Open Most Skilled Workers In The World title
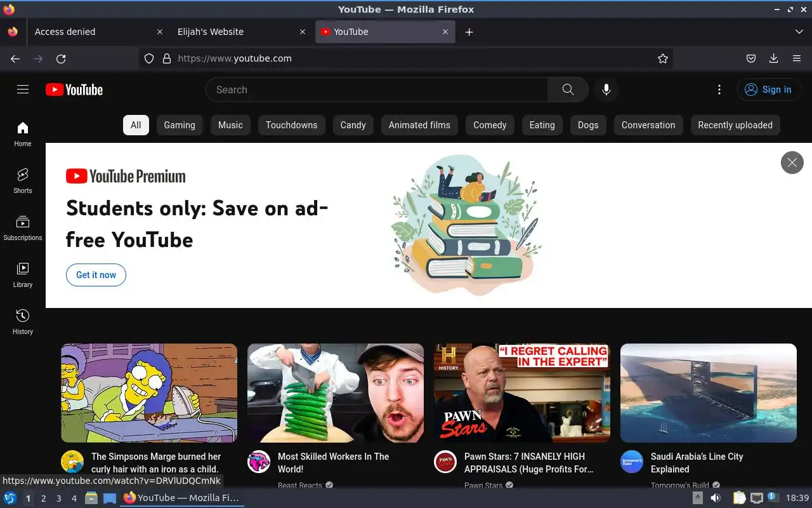The width and height of the screenshot is (812, 508). 333,463
